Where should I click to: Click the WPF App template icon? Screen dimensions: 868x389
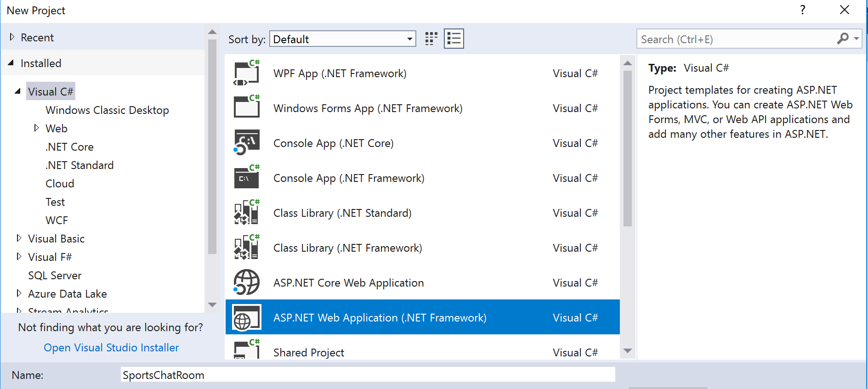[247, 73]
